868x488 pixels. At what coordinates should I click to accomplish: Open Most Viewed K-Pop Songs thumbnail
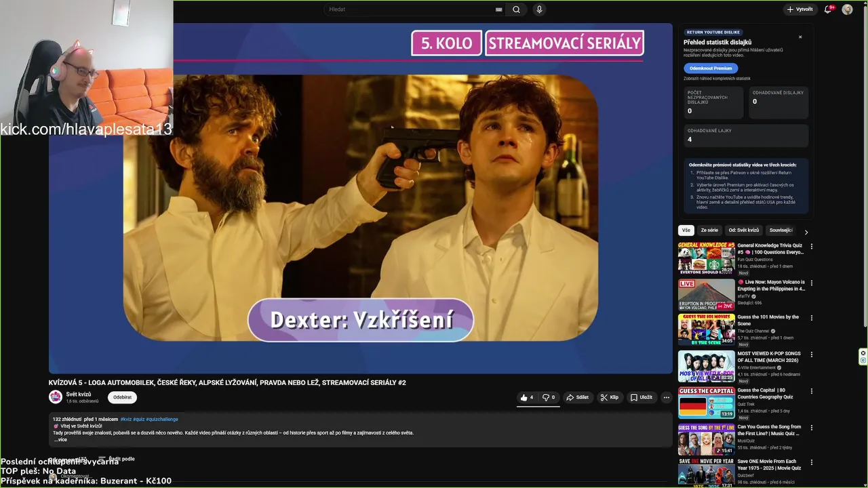pyautogui.click(x=707, y=367)
